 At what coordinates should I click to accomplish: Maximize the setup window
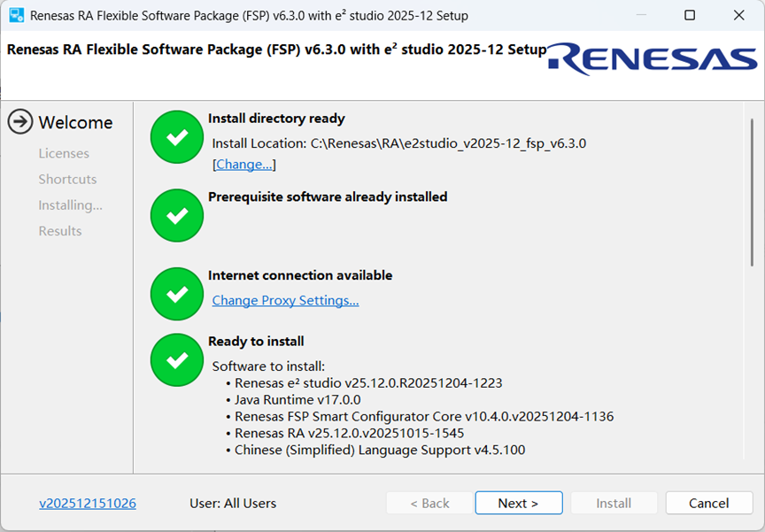[x=690, y=15]
